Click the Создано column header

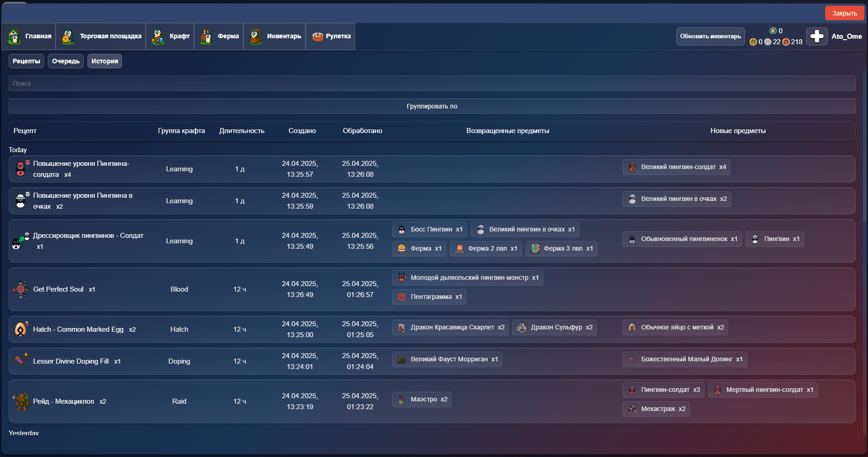coord(302,131)
